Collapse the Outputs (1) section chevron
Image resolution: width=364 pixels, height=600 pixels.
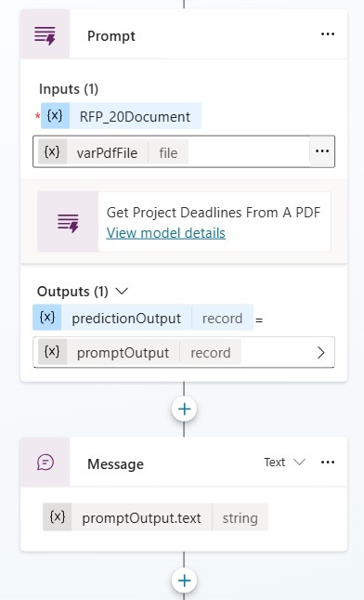[122, 292]
